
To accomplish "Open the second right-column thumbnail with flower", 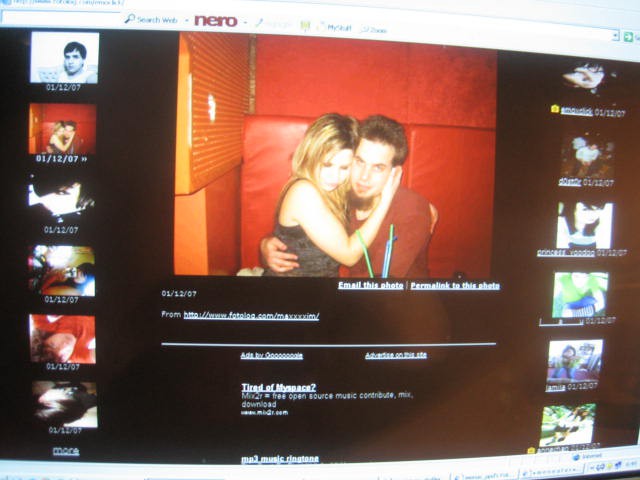I will [587, 156].
